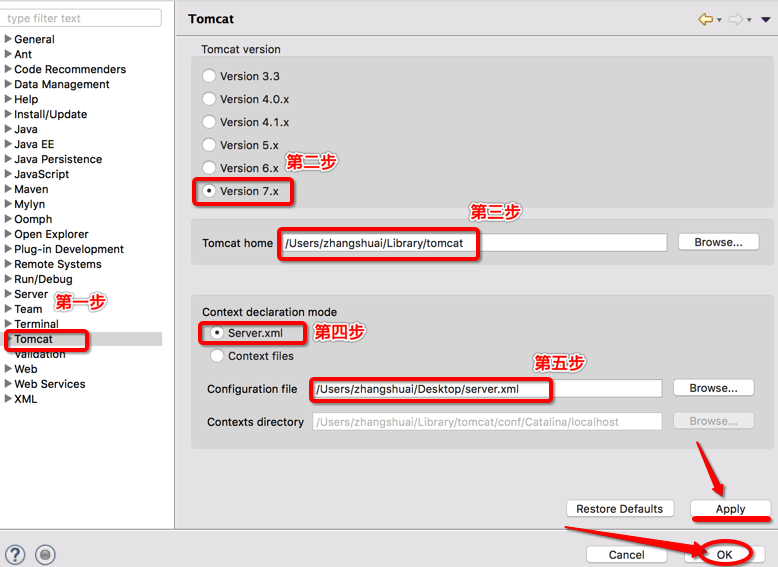Click the back navigation arrow icon
Viewport: 778px width, 567px height.
tap(706, 19)
